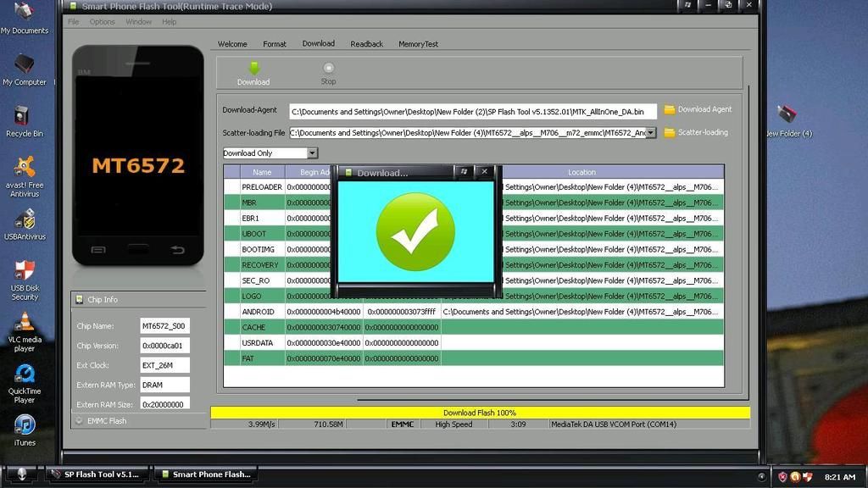Switch to the Format tab
Image resolution: width=868 pixels, height=488 pixels.
[x=274, y=44]
